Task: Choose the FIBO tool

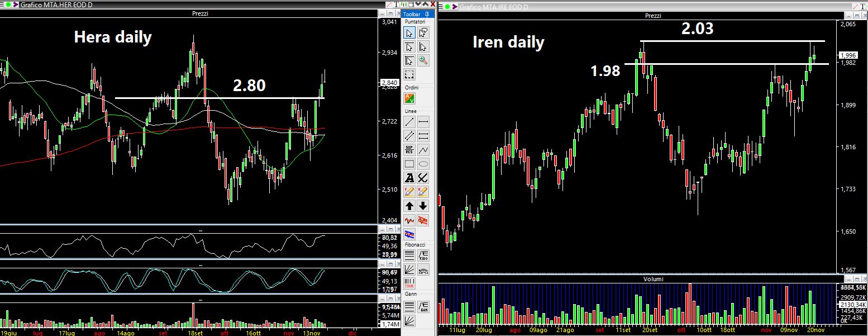Action: 423,255
